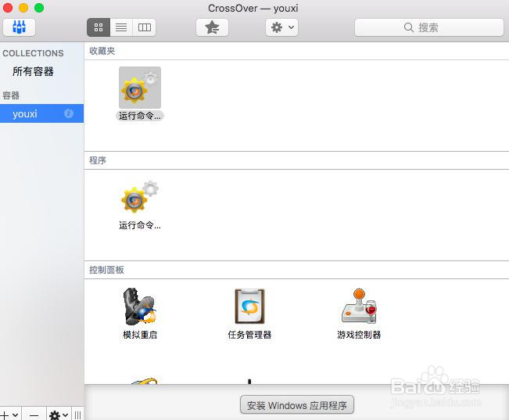The height and width of the screenshot is (420, 509).
Task: Open 运行命令 icon in 收藏夹 section
Action: (140, 88)
